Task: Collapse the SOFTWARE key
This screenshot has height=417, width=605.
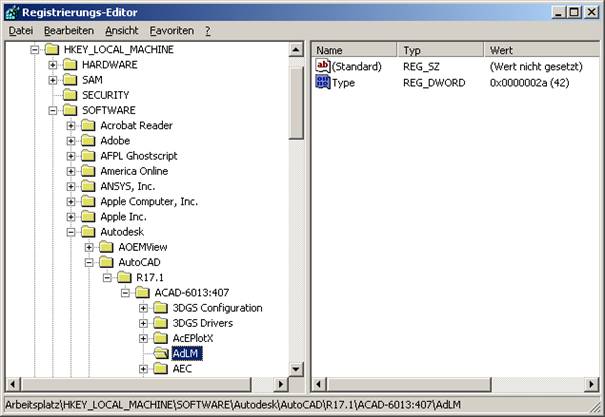Action: 53,110
